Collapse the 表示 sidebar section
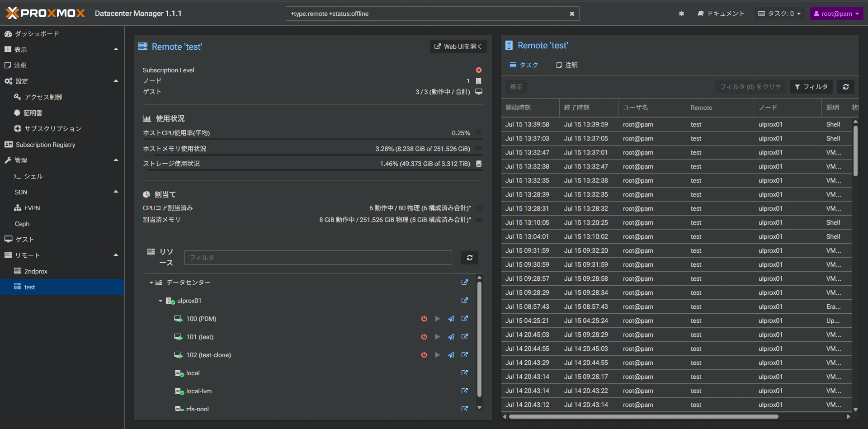Viewport: 868px width, 429px height. click(116, 49)
